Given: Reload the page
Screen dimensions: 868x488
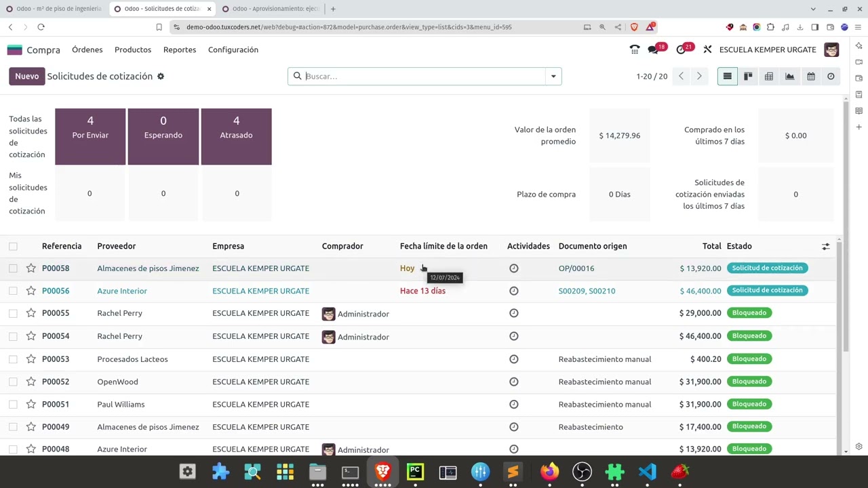Looking at the screenshot, I should [41, 27].
